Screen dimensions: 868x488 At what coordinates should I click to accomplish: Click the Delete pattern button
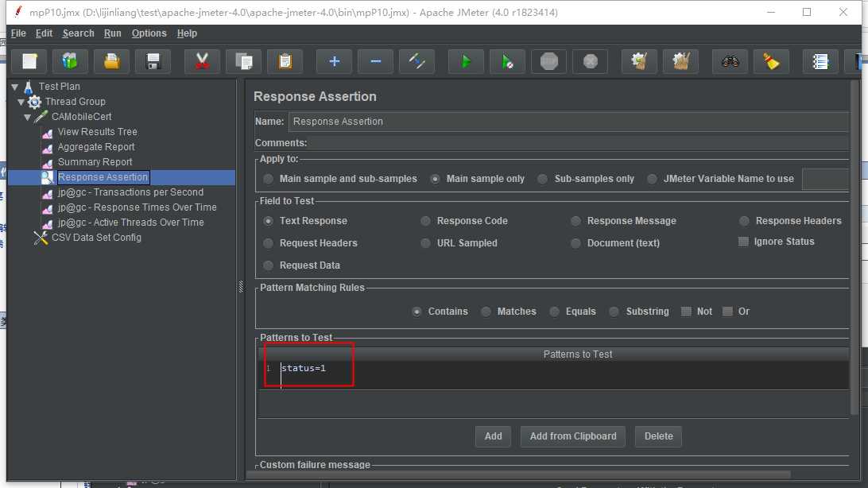click(659, 436)
